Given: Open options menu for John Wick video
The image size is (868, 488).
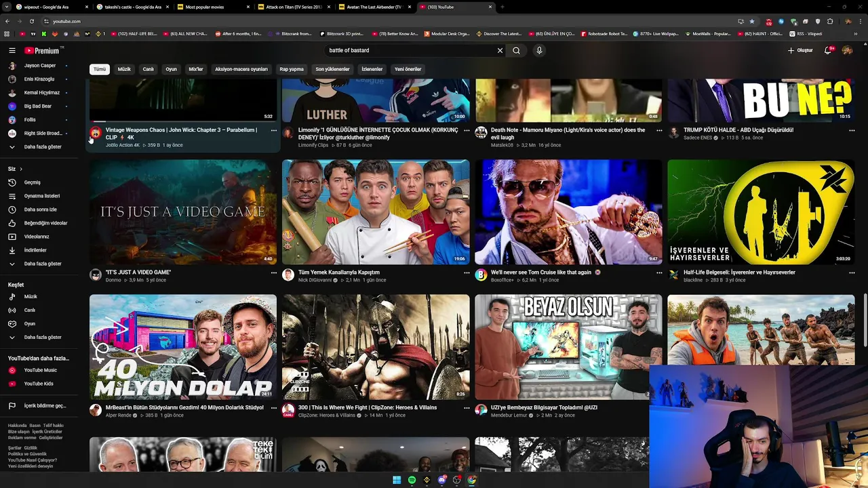Looking at the screenshot, I should (274, 130).
